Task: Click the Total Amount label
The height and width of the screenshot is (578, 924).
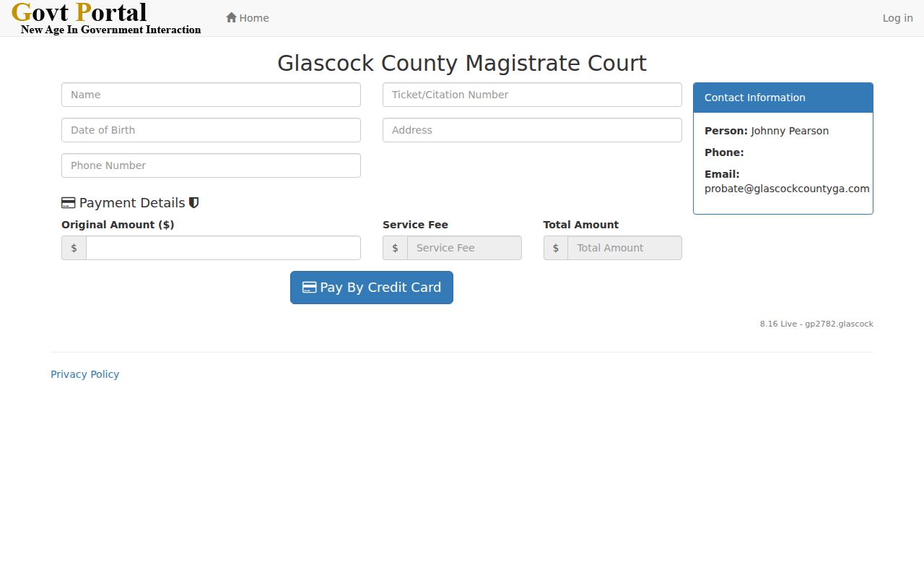Action: coord(581,225)
